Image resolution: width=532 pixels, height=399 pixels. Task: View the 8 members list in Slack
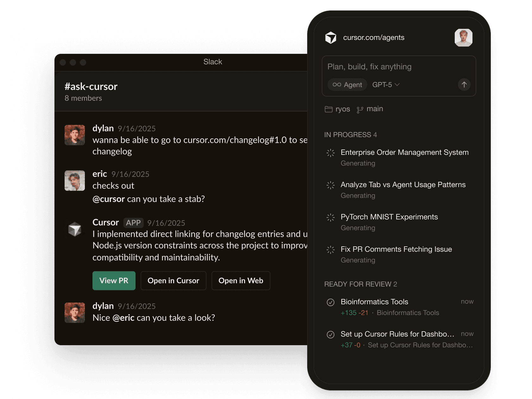click(83, 98)
